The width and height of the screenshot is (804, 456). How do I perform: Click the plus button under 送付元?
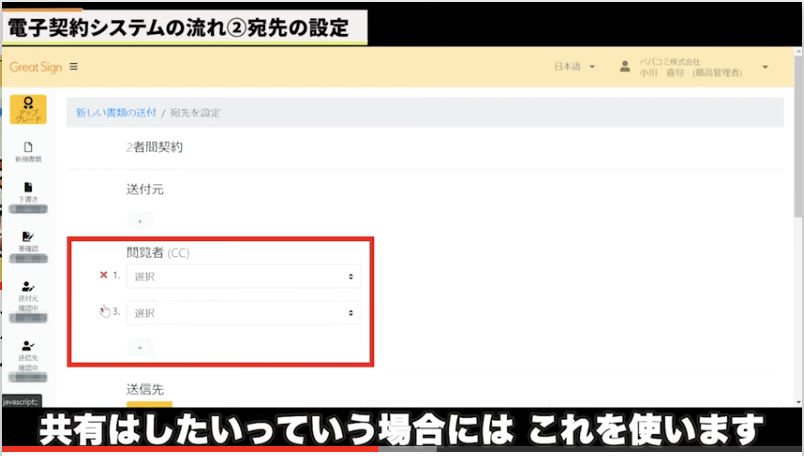point(140,220)
